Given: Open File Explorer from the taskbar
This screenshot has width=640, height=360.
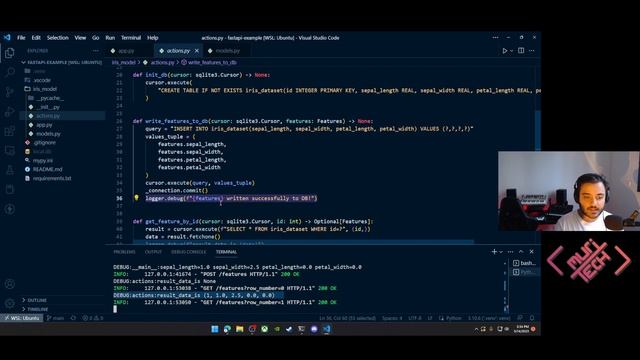Looking at the screenshot, I should point(240,329).
